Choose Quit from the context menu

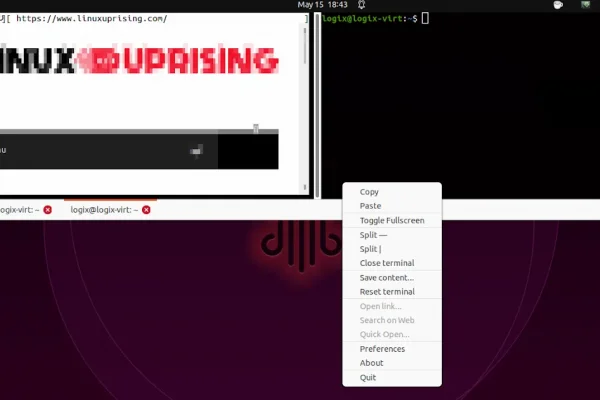click(392, 378)
